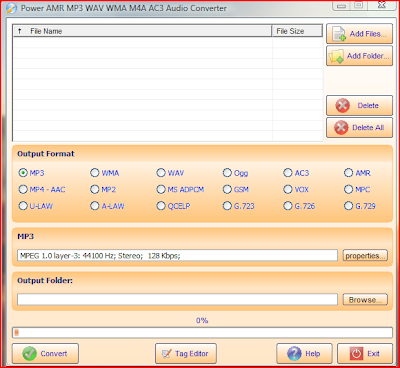Click the red power Exit icon
The image size is (400, 368).
(x=356, y=354)
